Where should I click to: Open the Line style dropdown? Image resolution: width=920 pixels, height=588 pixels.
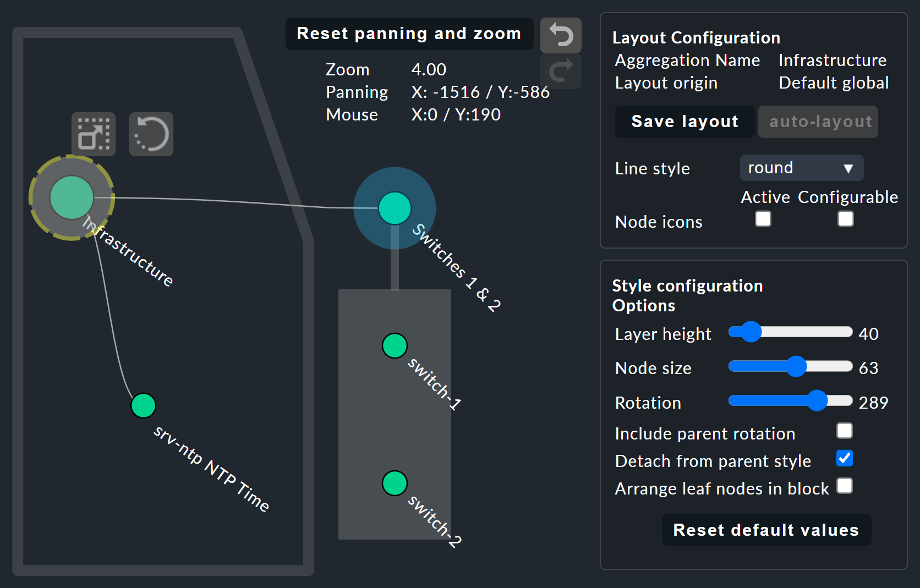(x=801, y=168)
